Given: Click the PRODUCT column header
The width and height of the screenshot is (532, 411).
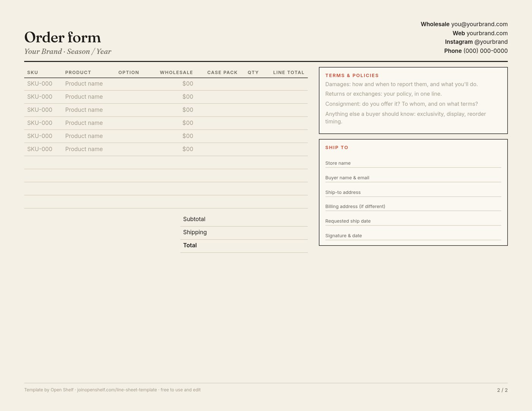Looking at the screenshot, I should 78,73.
